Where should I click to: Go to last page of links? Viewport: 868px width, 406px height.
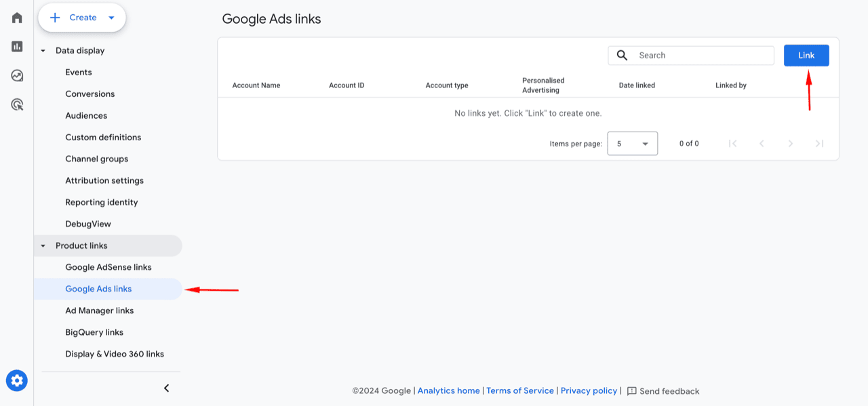point(819,144)
